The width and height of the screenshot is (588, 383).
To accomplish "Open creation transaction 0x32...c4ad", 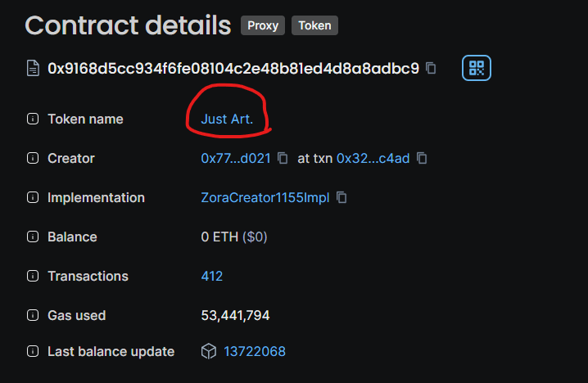I will tap(373, 158).
